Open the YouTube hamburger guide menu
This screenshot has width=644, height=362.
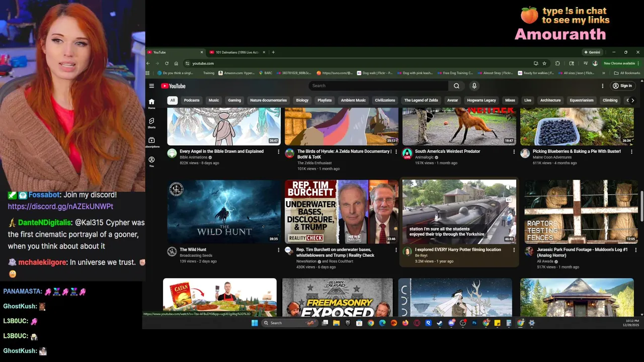[x=151, y=86]
